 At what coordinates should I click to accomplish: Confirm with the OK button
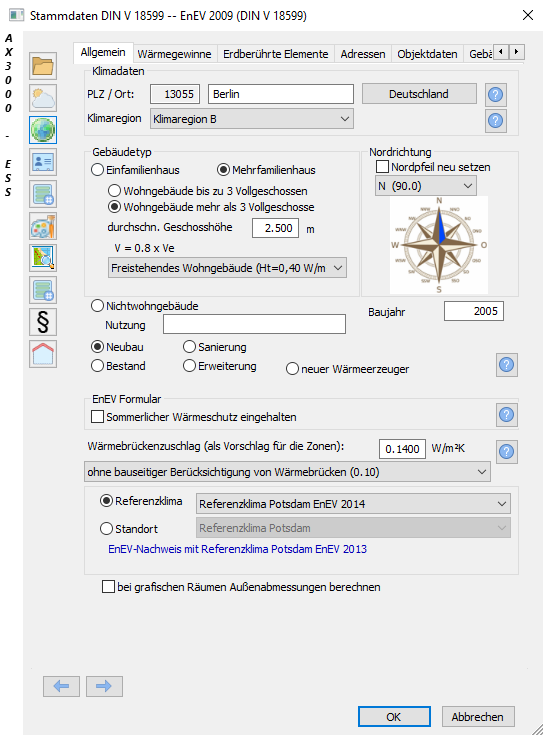(394, 717)
